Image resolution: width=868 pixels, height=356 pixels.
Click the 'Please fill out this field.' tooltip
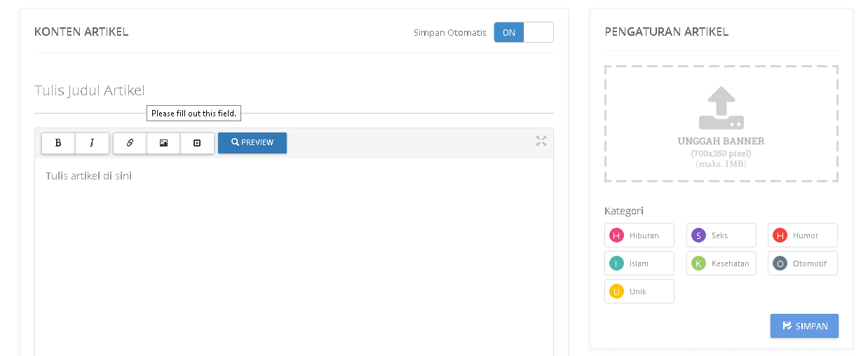194,114
